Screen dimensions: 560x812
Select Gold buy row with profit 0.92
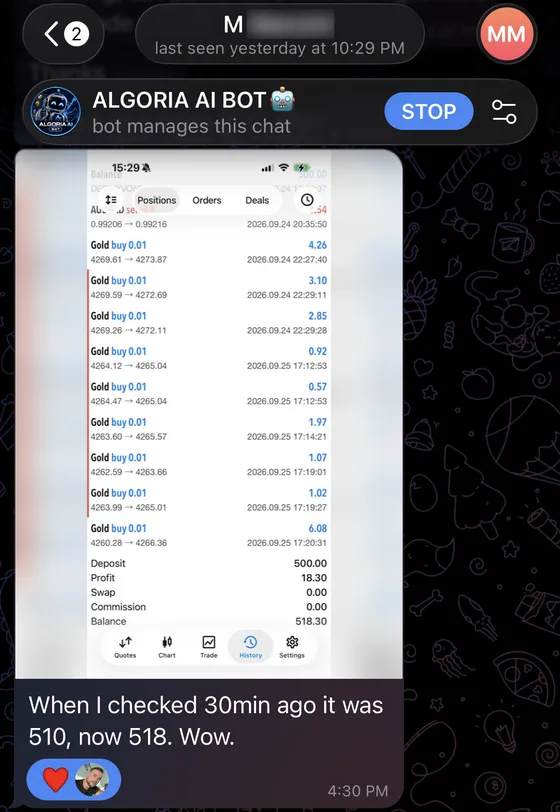(x=209, y=358)
